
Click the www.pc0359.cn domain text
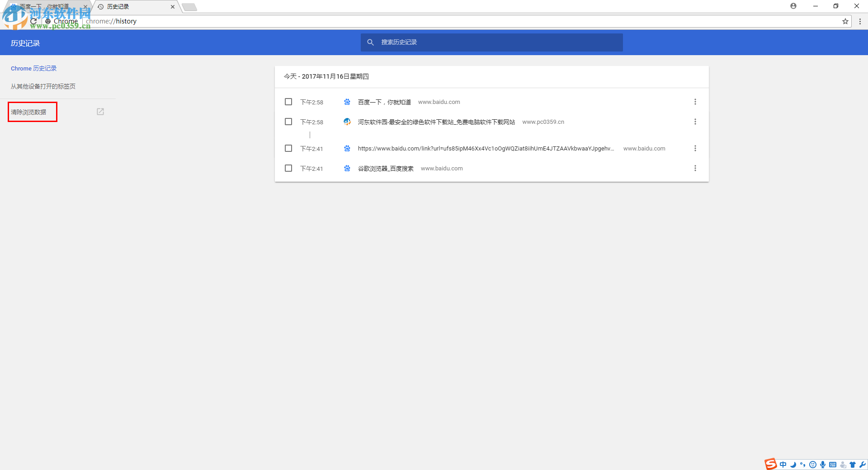click(543, 122)
